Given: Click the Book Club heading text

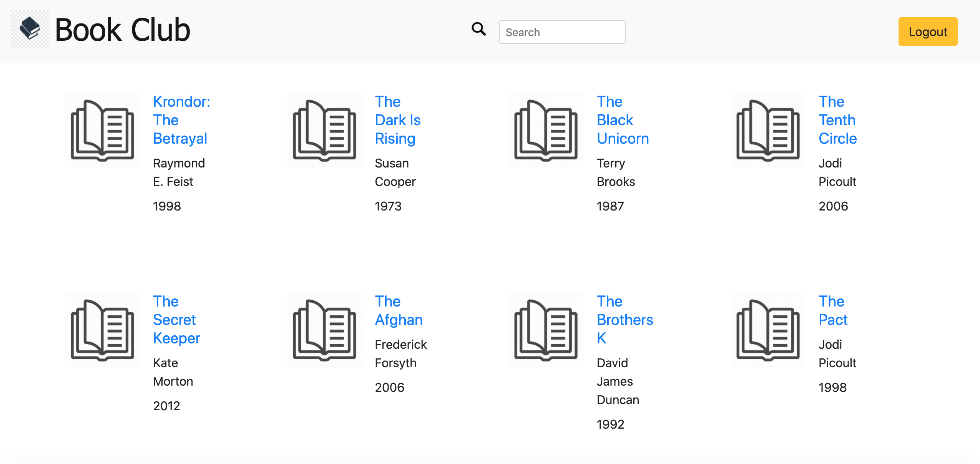Looking at the screenshot, I should [122, 30].
